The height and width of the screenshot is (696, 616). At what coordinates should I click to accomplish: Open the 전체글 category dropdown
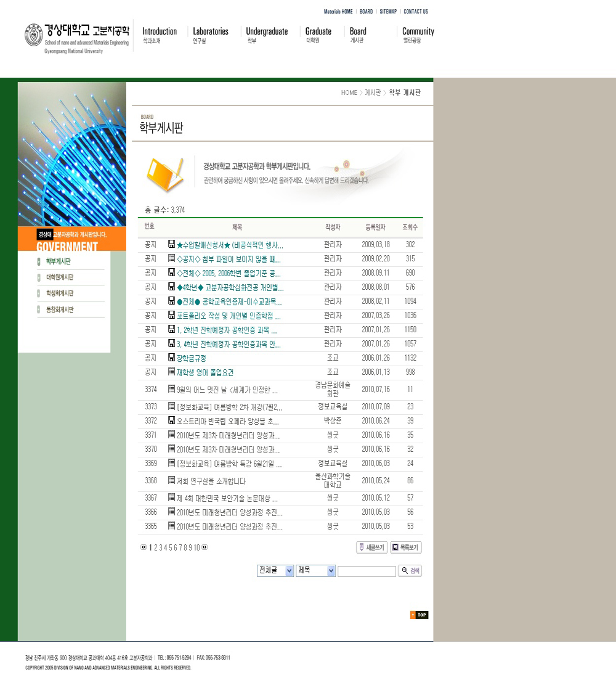(275, 571)
